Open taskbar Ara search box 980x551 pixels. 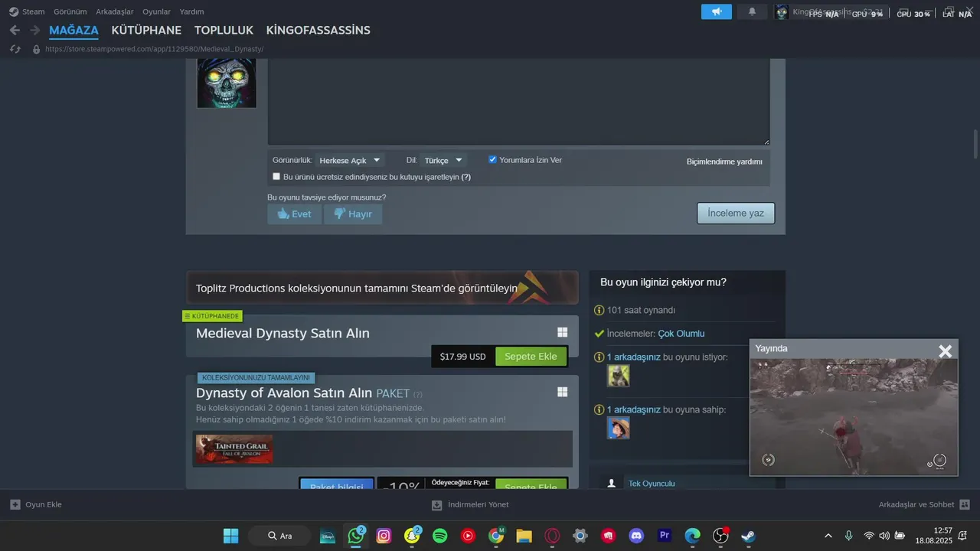point(279,536)
